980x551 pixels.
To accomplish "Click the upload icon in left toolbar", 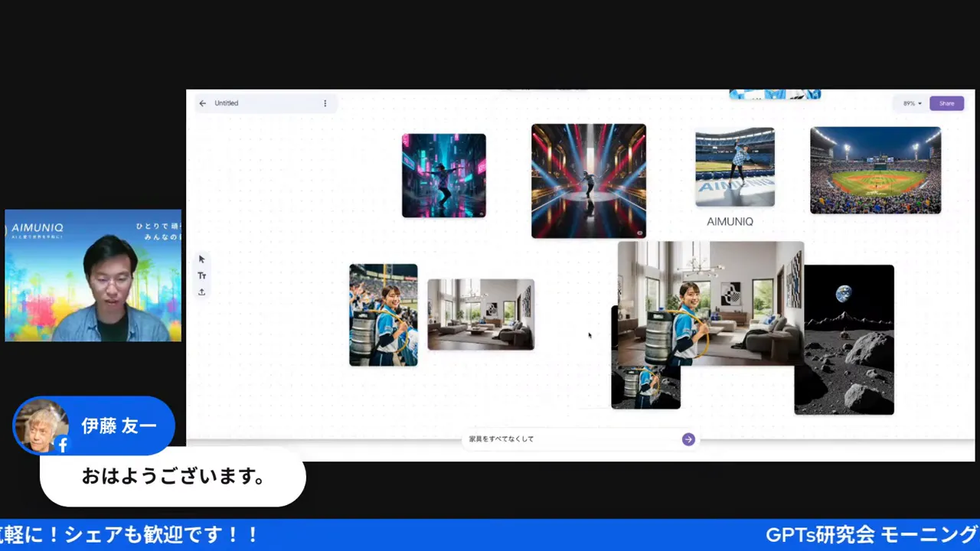I will point(202,292).
